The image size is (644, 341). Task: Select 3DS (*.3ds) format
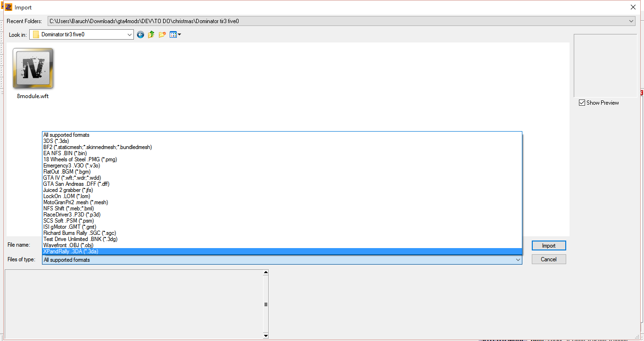[x=282, y=141]
